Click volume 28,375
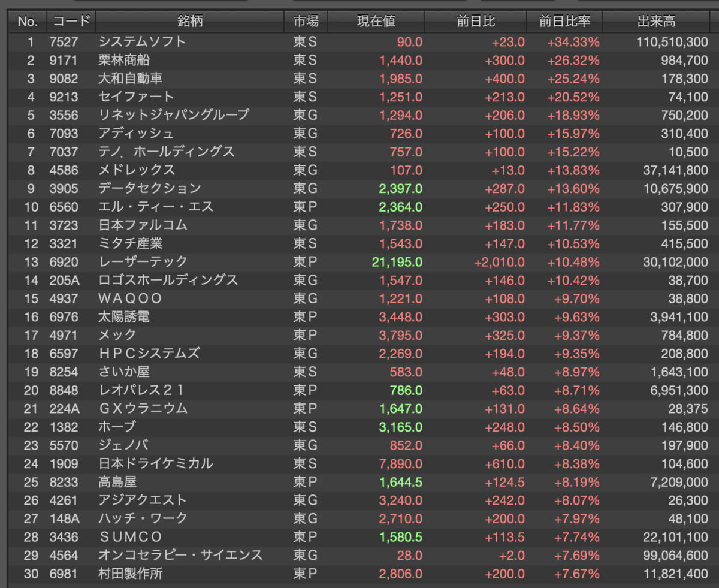This screenshot has width=719, height=588. point(688,409)
